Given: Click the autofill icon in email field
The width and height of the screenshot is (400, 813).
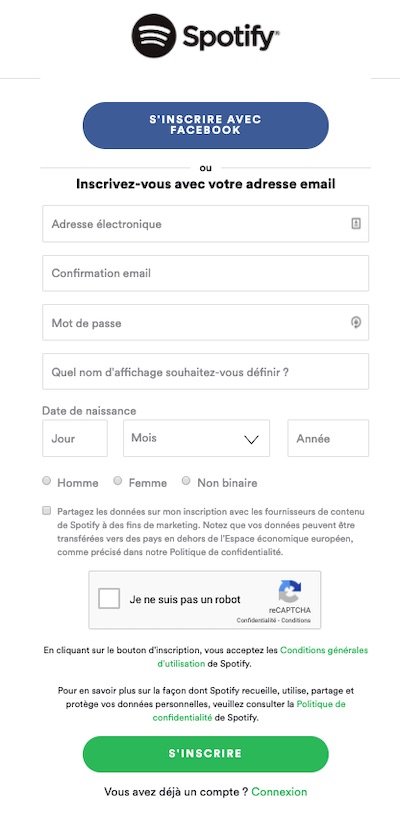Looking at the screenshot, I should click(x=356, y=223).
